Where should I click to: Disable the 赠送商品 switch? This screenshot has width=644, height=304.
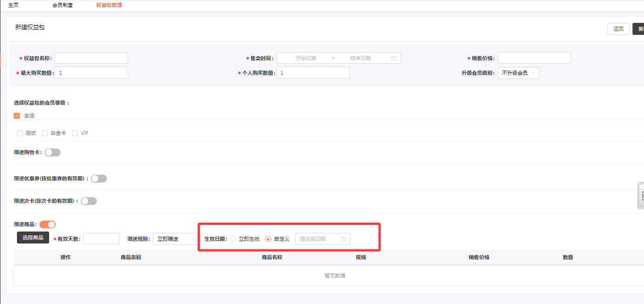coord(47,224)
